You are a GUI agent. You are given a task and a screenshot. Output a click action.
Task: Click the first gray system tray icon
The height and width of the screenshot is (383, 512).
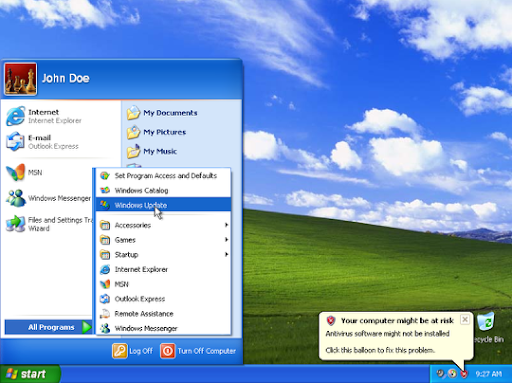click(440, 374)
